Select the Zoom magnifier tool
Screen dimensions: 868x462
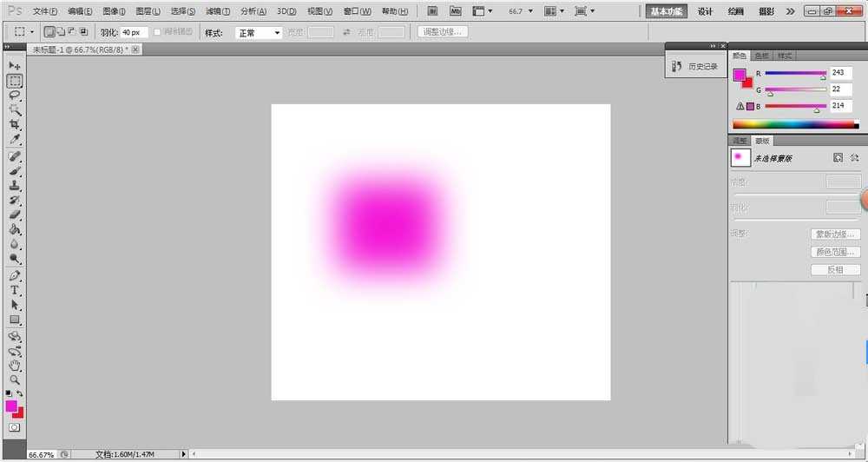(15, 380)
